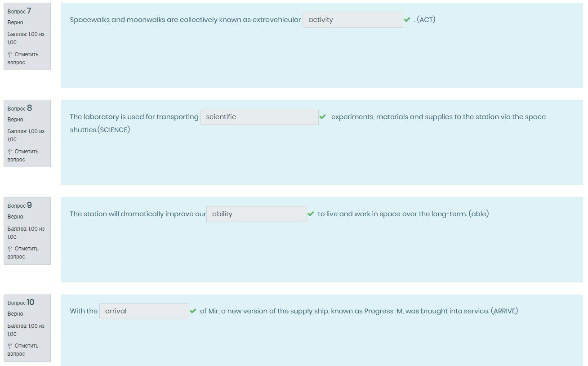Screen dimensions: 588x366
Task: Focus the 'scientific' answer field
Action: [x=259, y=117]
